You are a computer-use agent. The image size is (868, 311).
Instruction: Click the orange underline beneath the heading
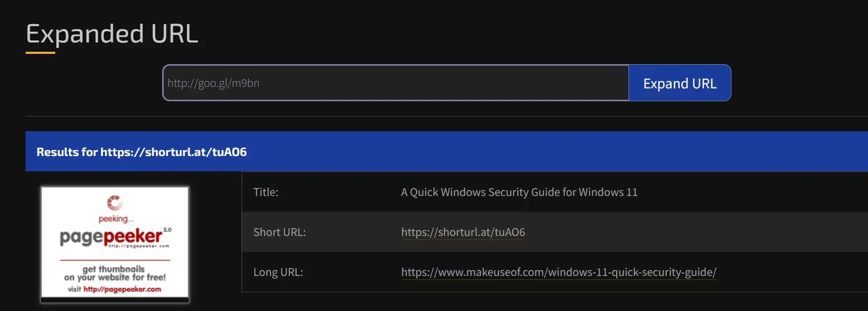click(40, 52)
